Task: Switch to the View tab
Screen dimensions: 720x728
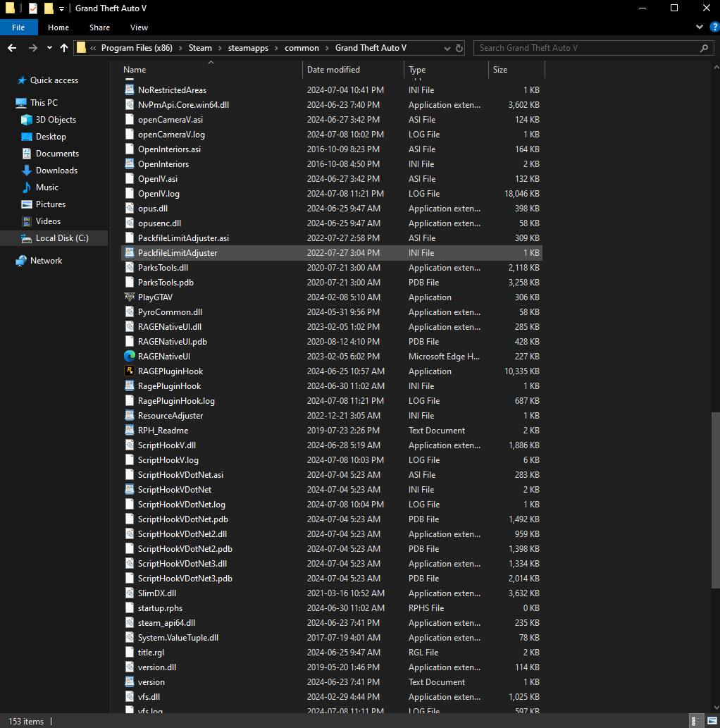Action: tap(139, 27)
